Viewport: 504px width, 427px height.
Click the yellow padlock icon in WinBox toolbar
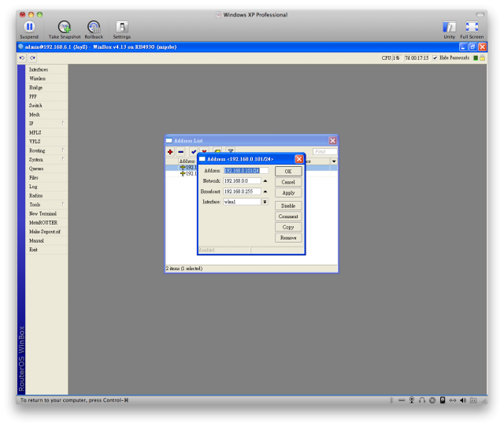click(x=483, y=58)
